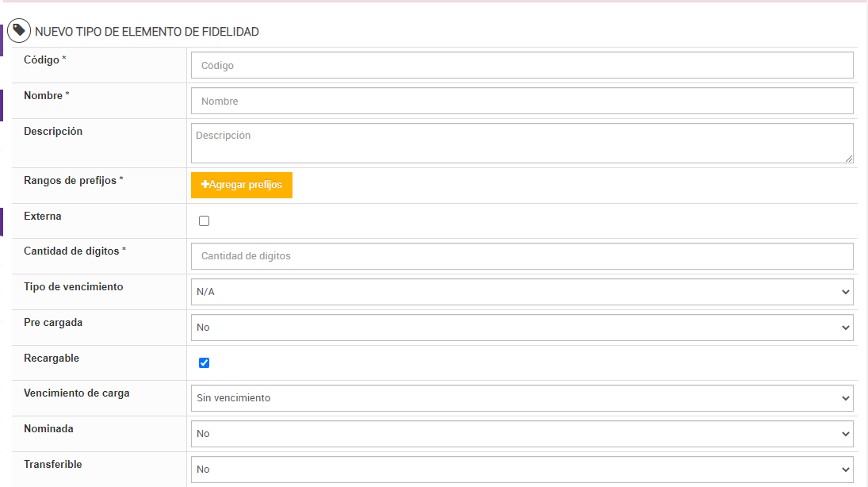The height and width of the screenshot is (487, 868).
Task: Click the Cantidad de dígitos field
Action: 522,256
